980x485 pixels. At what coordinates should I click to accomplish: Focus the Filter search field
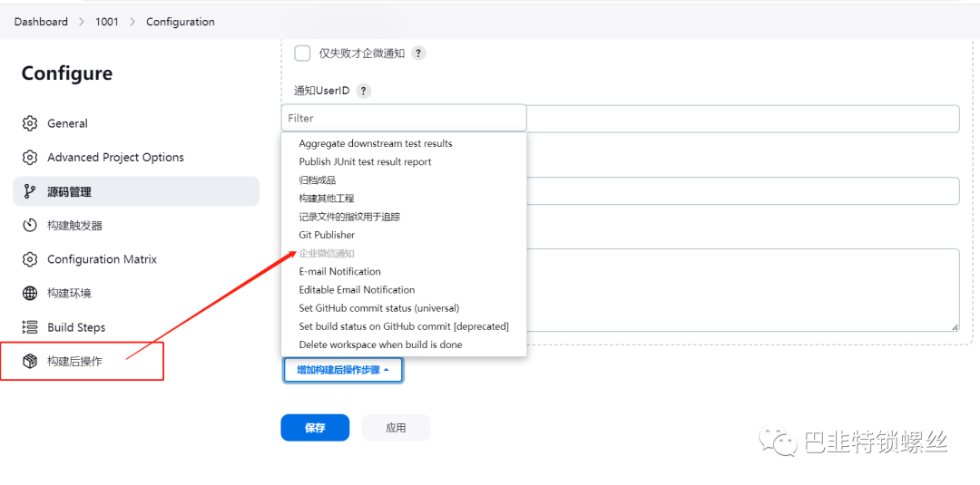click(403, 118)
